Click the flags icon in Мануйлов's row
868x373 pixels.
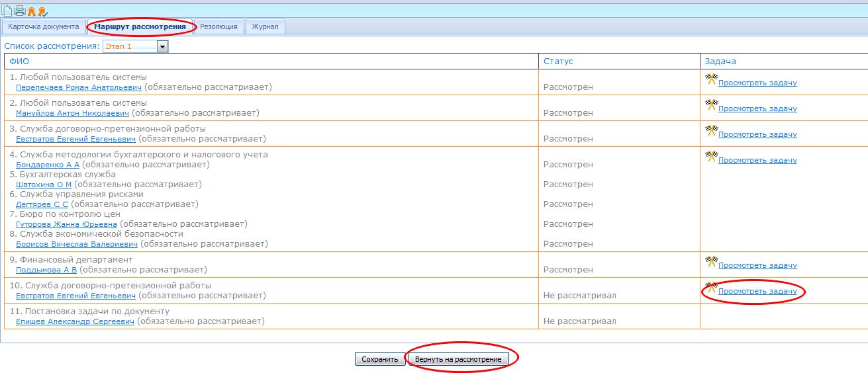pyautogui.click(x=711, y=105)
